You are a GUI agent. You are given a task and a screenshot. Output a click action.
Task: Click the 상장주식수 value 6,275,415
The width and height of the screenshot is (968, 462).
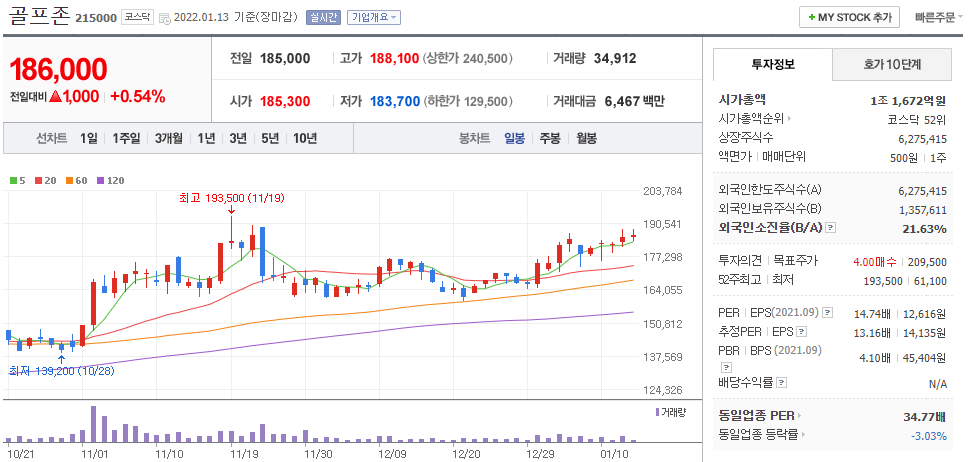tap(922, 139)
